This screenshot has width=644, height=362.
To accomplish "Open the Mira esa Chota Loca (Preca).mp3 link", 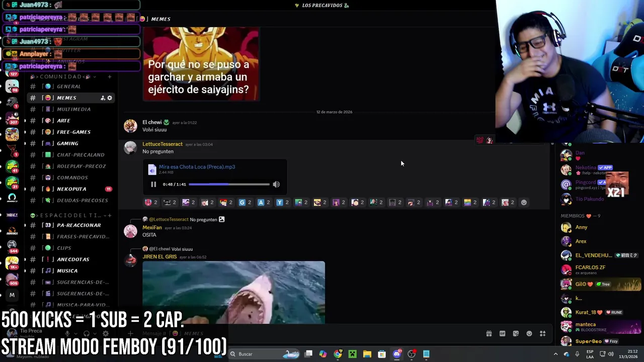I will coord(197,167).
